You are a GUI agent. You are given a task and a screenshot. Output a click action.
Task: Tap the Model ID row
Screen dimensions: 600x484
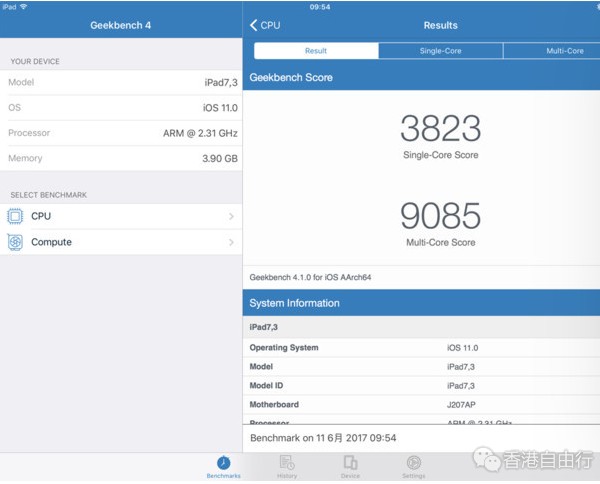(x=421, y=386)
